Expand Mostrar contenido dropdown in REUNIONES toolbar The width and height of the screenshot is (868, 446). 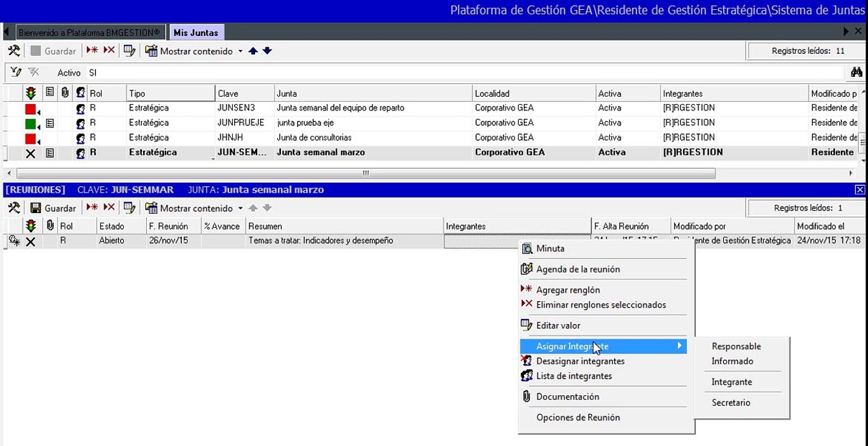click(240, 209)
